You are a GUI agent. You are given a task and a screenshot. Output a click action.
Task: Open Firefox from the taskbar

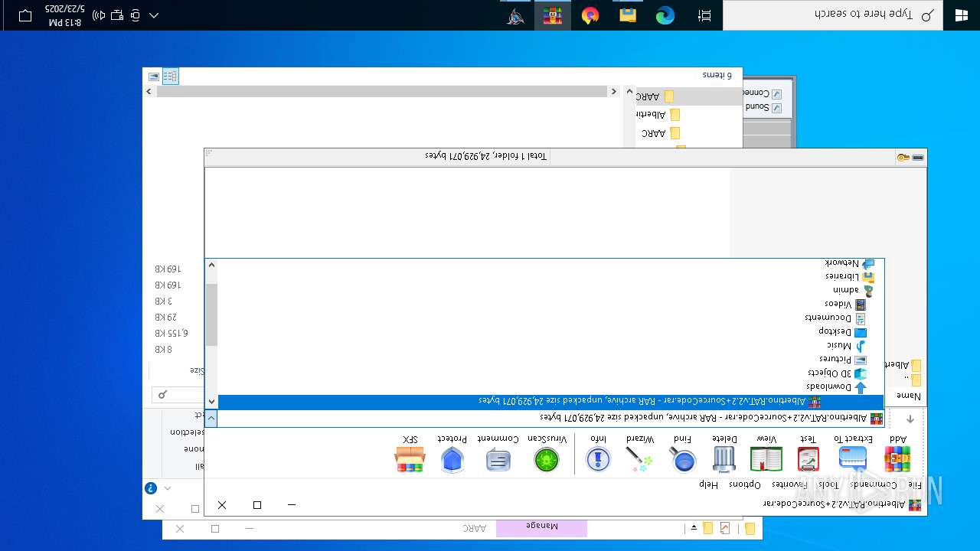click(x=590, y=15)
